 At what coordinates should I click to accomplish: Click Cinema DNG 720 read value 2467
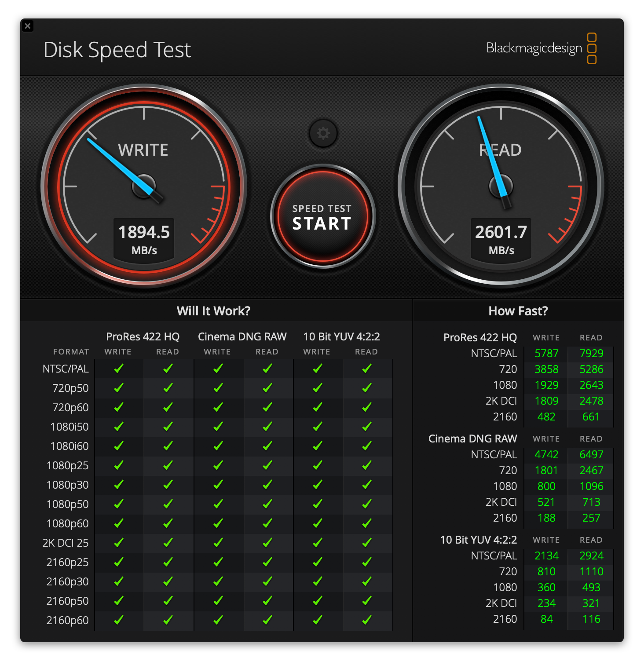pos(591,470)
